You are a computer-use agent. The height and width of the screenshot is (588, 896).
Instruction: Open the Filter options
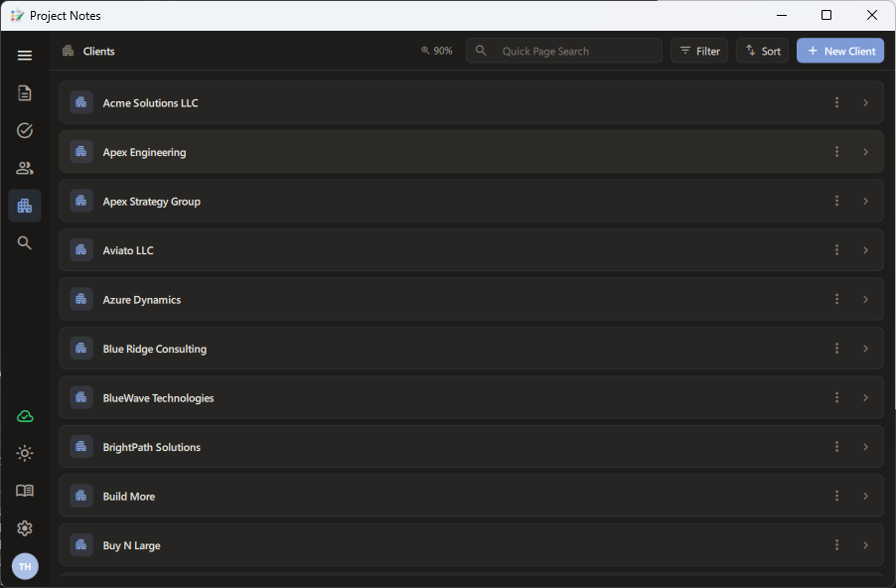click(699, 51)
